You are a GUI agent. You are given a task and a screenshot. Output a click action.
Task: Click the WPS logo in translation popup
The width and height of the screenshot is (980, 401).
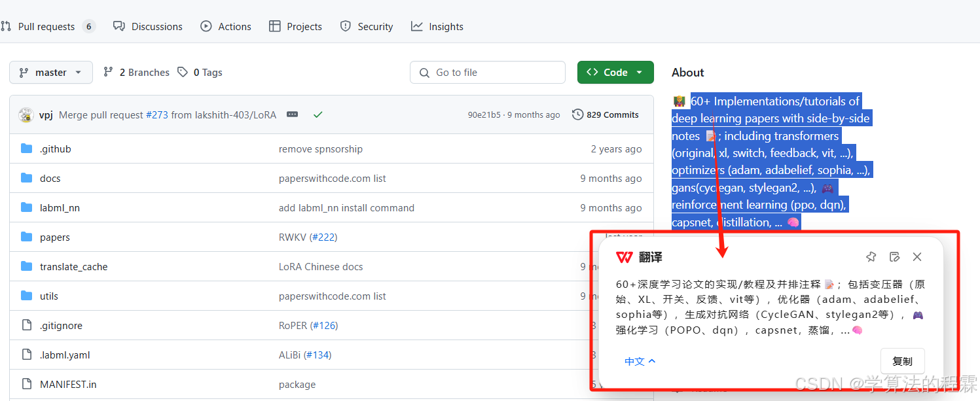coord(625,258)
